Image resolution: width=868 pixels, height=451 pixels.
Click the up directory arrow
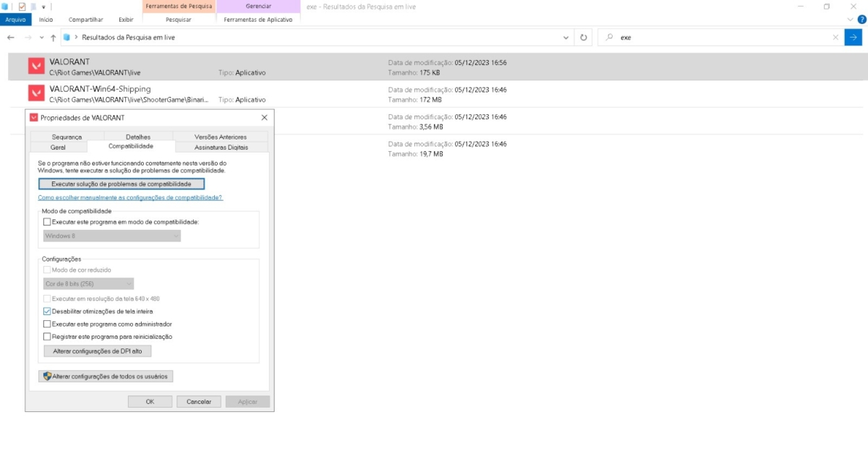pos(54,37)
